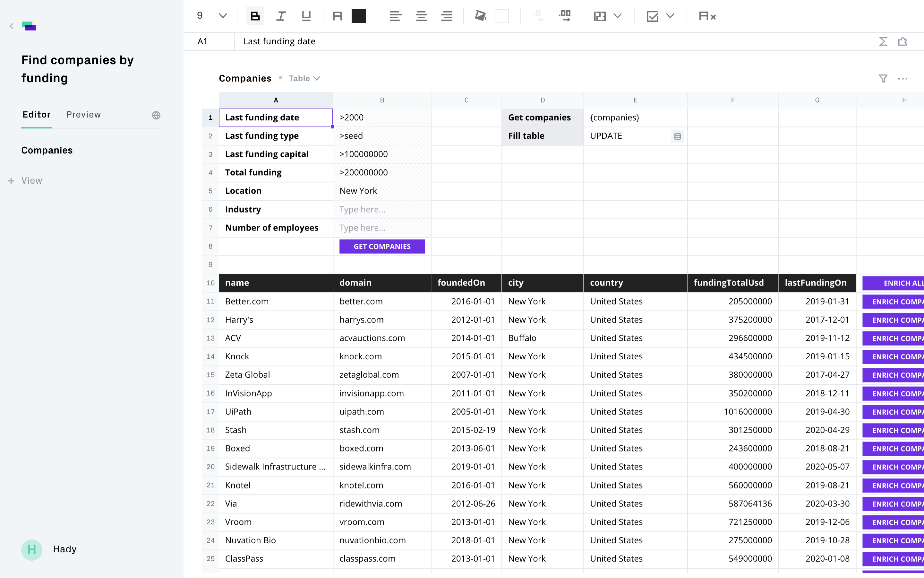
Task: Switch to the Preview tab
Action: coord(84,115)
